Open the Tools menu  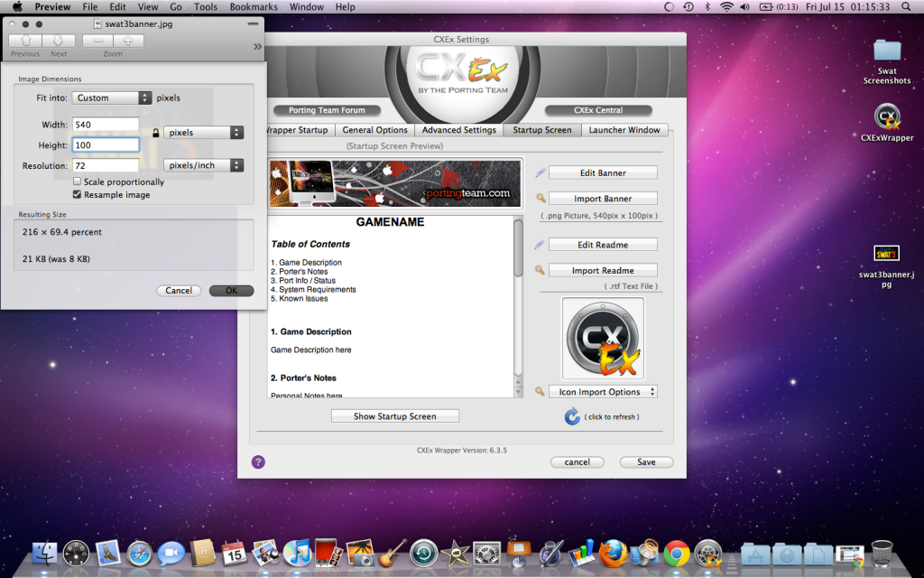tap(206, 7)
